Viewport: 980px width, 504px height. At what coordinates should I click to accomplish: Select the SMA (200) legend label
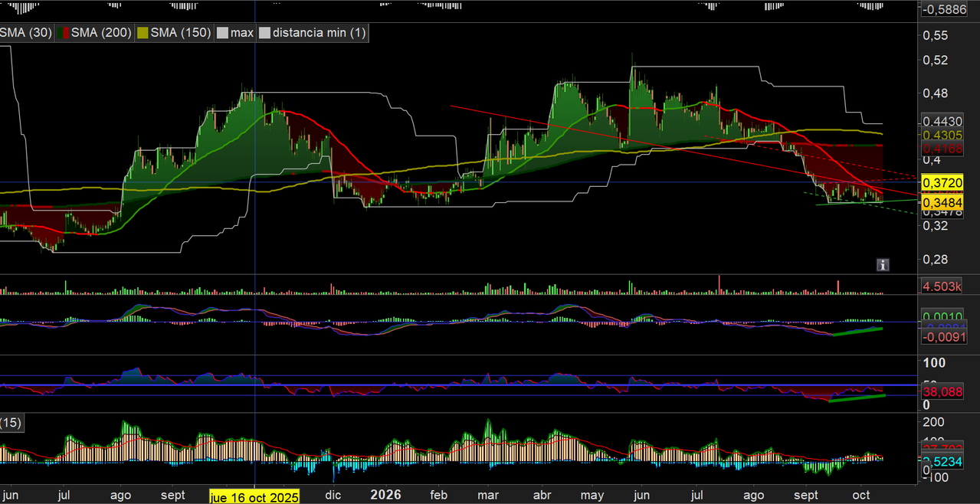point(100,33)
